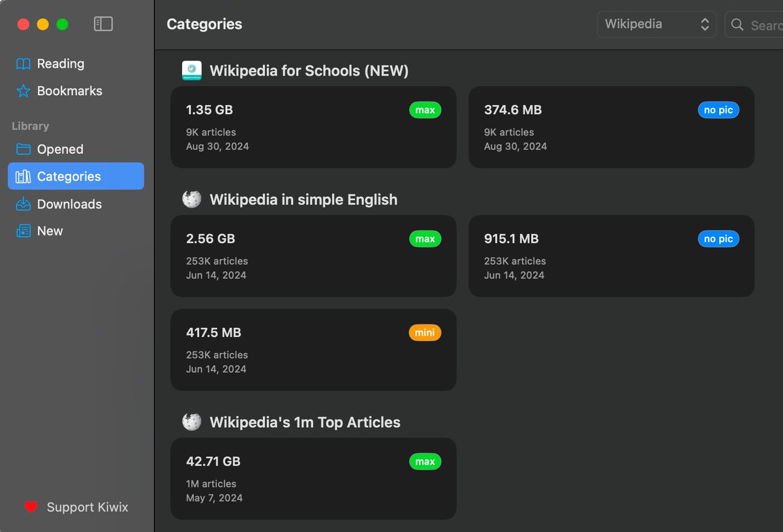Click the no pic badge on 915.1 MB card
This screenshot has height=532, width=783.
click(718, 239)
